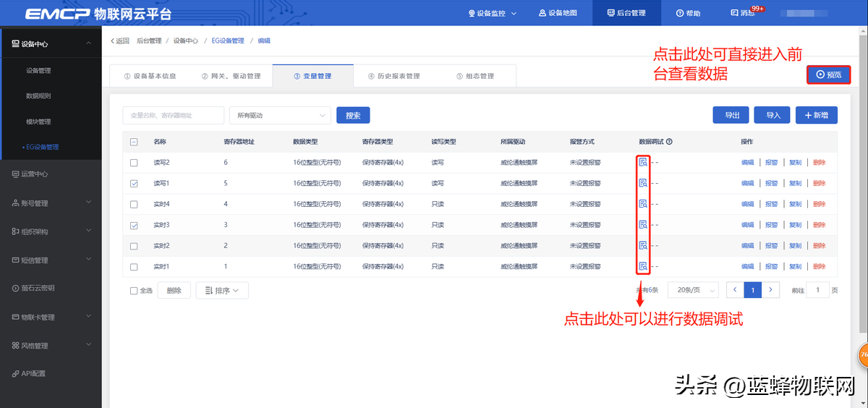The image size is (868, 408).
Task: Open data debug icon for 实时1 row
Action: tap(642, 267)
